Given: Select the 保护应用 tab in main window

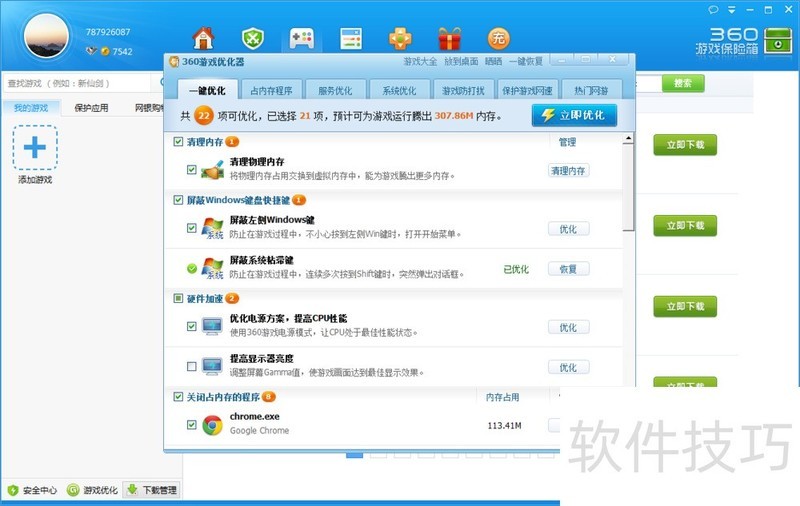Looking at the screenshot, I should pyautogui.click(x=91, y=108).
